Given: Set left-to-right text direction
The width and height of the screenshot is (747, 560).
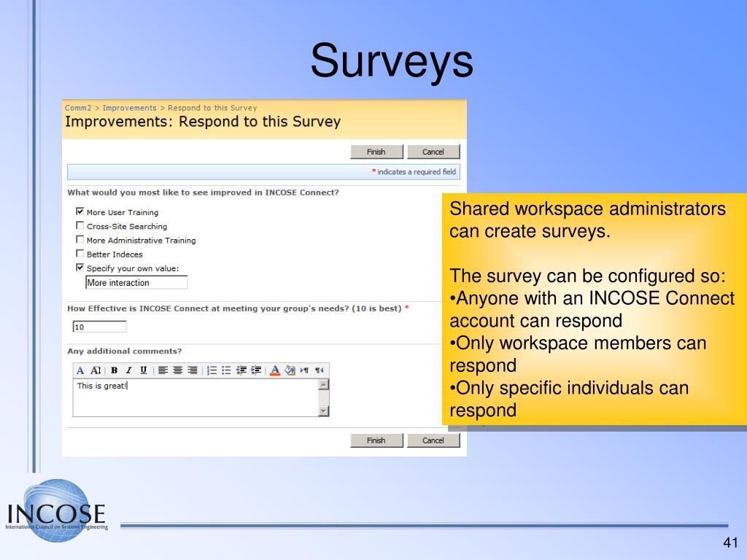Looking at the screenshot, I should tap(304, 370).
